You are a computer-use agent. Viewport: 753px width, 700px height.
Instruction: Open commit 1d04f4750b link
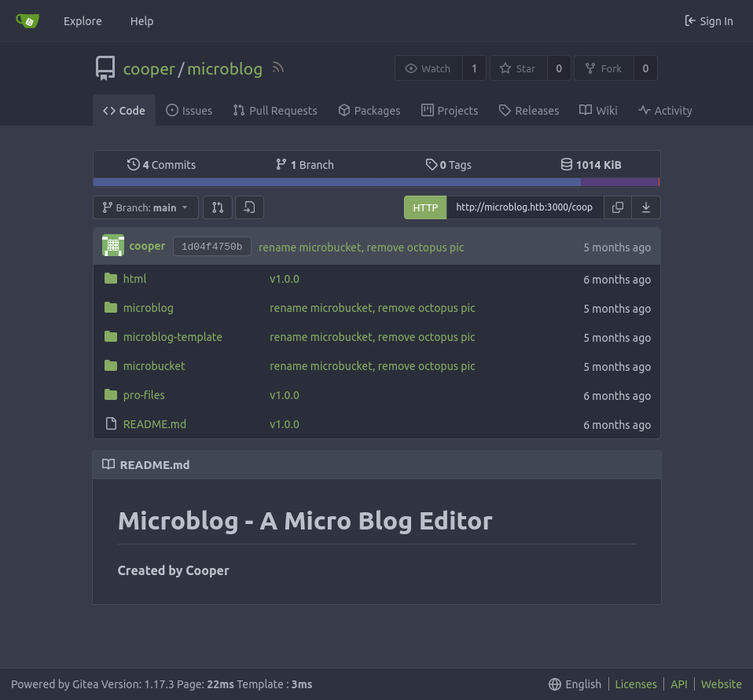pyautogui.click(x=211, y=247)
